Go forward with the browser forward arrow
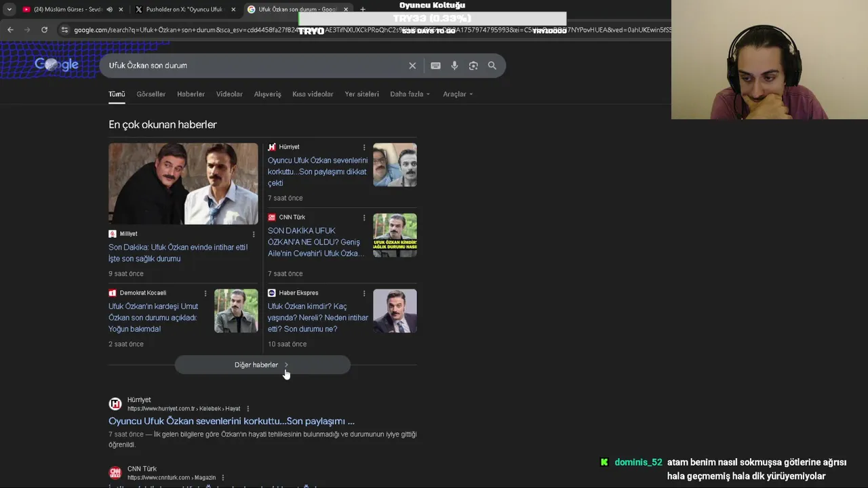 pos(27,30)
